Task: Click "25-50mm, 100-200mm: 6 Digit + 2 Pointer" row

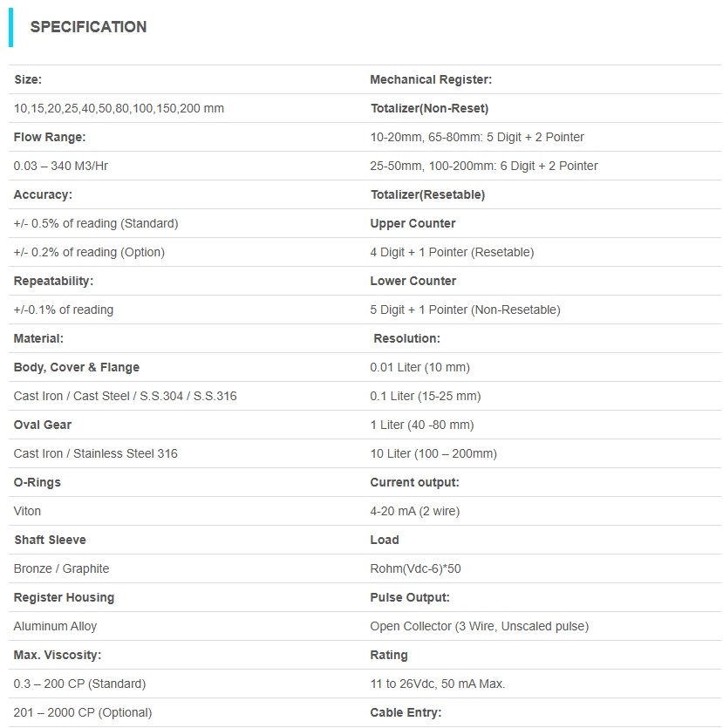Action: click(484, 166)
